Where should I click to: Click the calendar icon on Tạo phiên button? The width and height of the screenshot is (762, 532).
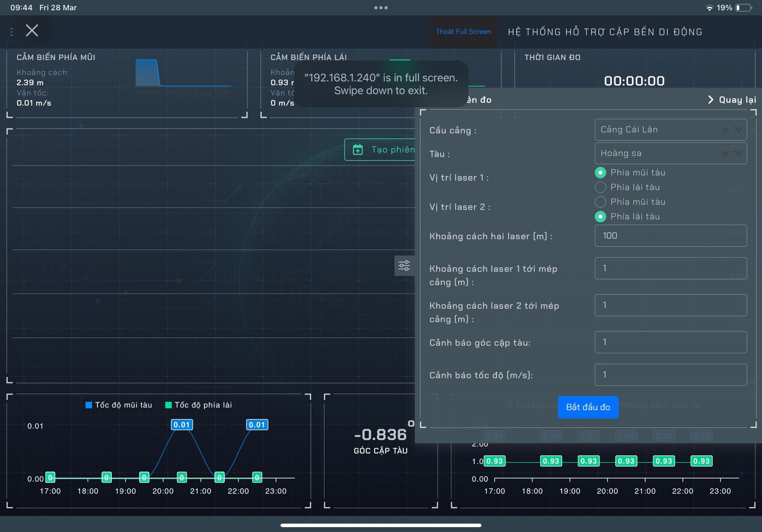358,150
